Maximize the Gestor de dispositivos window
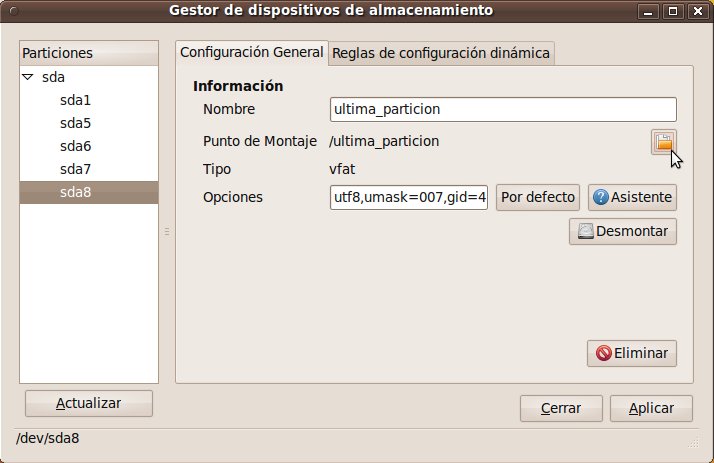This screenshot has height=463, width=714. [673, 11]
